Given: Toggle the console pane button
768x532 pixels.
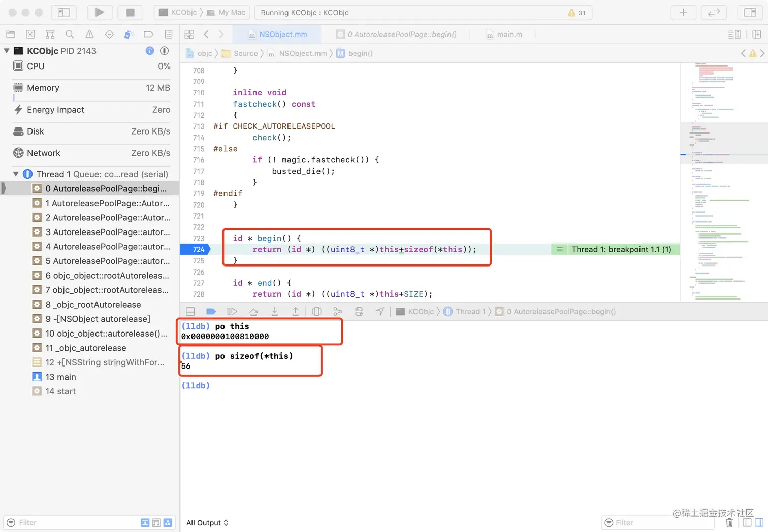Looking at the screenshot, I should (759, 523).
